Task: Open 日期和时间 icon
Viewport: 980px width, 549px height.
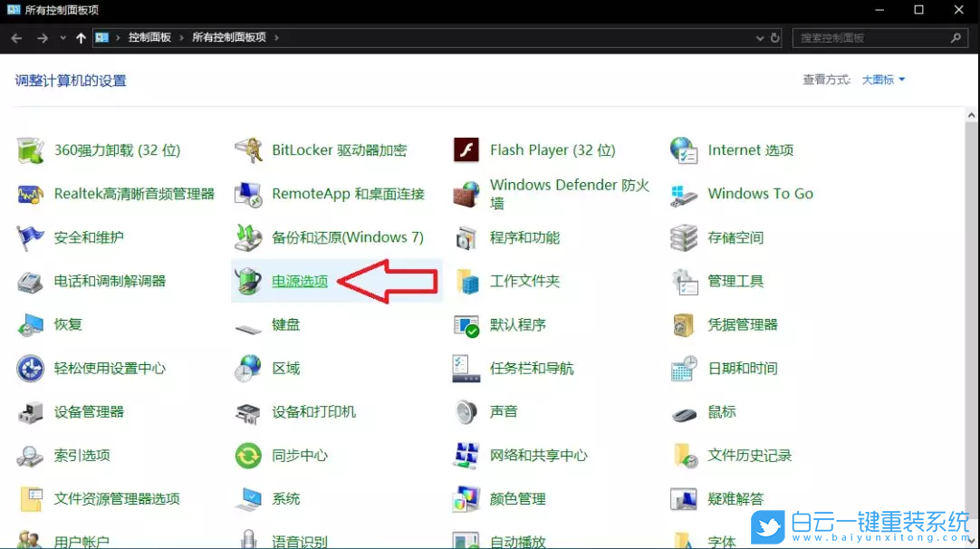Action: (684, 369)
